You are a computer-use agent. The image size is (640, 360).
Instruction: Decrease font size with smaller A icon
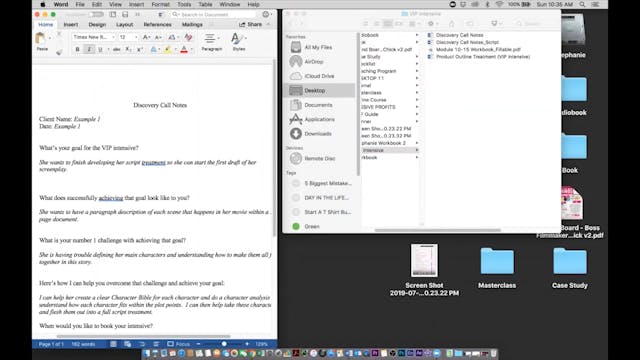[x=158, y=37]
